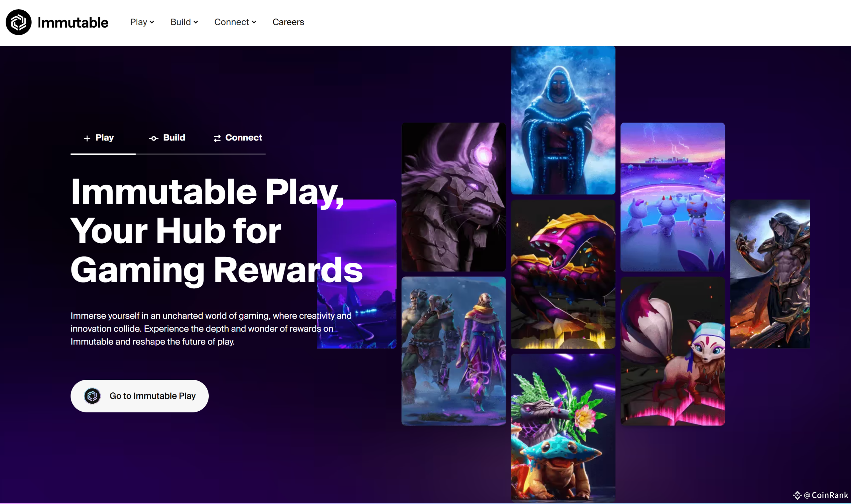Click the Immutable circular logo icon
Viewport: 851px width, 504px height.
tap(19, 22)
